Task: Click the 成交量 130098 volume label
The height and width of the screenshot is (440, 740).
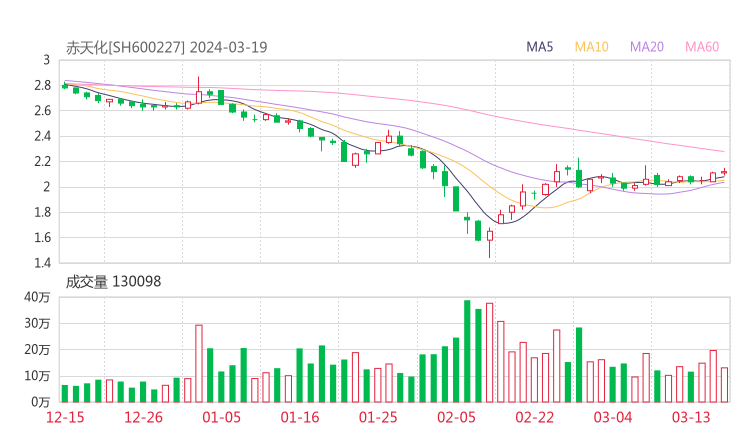Action: point(113,282)
